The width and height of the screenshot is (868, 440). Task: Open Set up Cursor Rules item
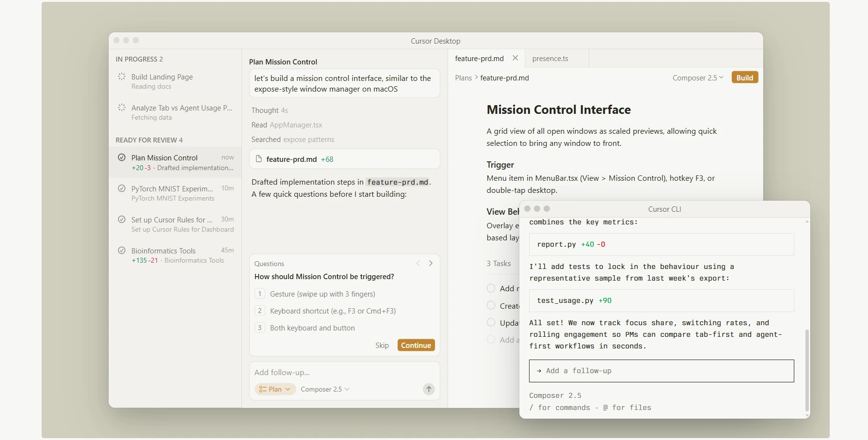175,224
